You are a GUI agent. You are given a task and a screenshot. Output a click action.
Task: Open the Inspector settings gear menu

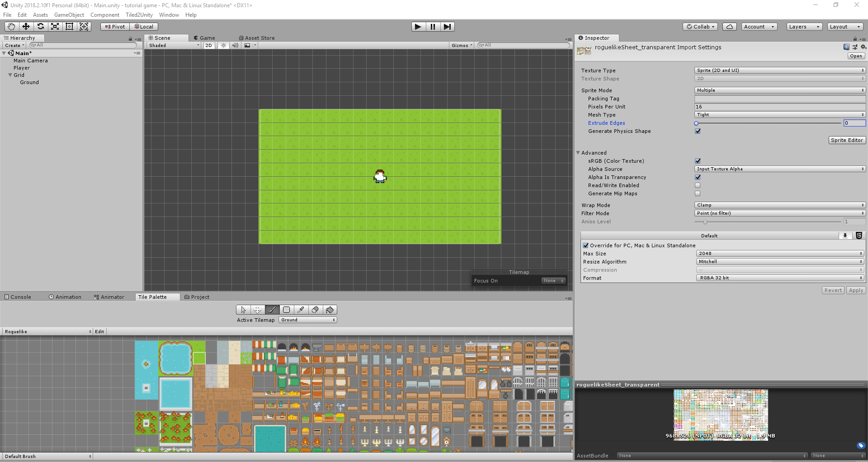[x=863, y=47]
